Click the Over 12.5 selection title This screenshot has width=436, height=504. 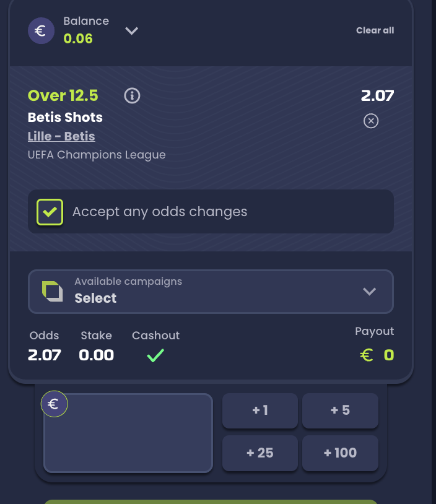pyautogui.click(x=63, y=95)
